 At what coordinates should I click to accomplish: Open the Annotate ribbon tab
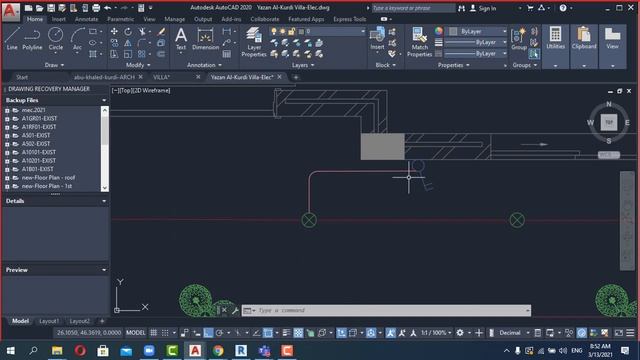point(87,19)
